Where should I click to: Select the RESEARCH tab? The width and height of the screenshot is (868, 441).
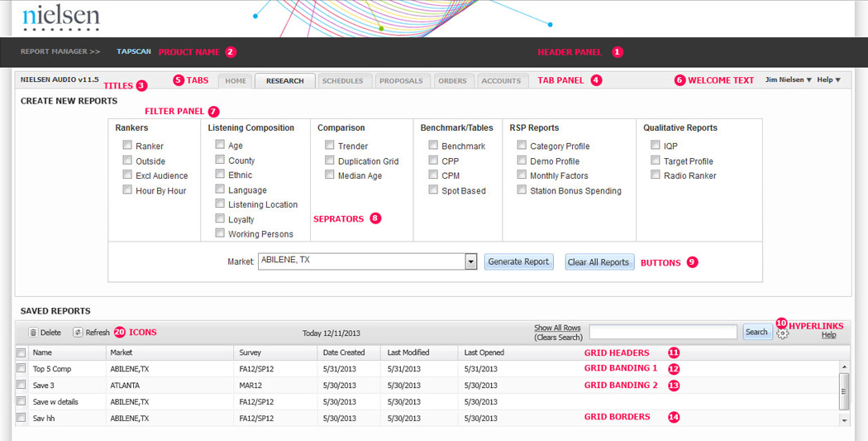(285, 81)
